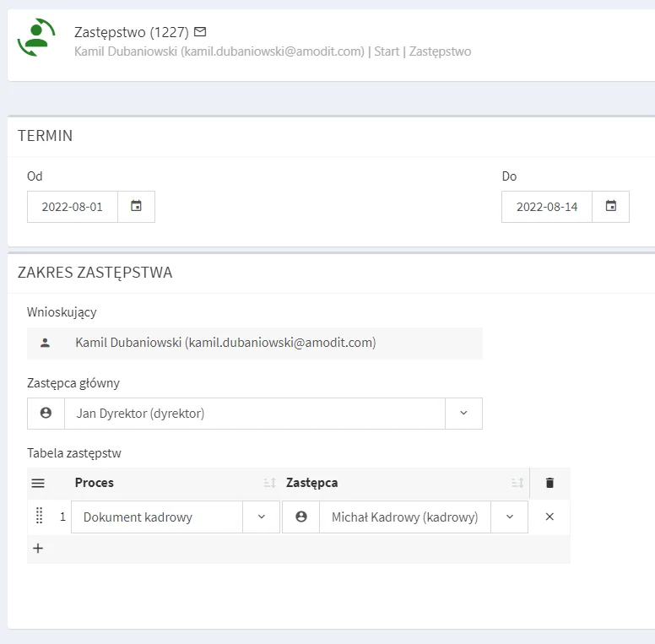Click the TERMIN section header
Screen dimensions: 655x644
point(45,136)
